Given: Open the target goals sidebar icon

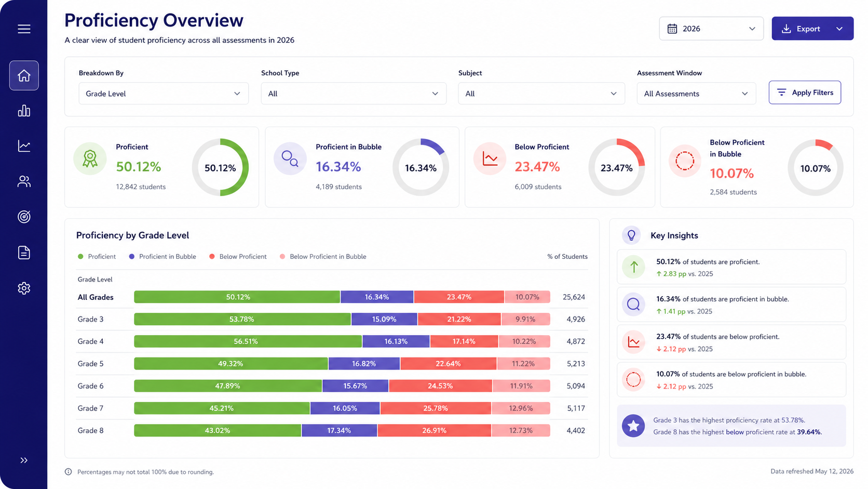Looking at the screenshot, I should (x=24, y=217).
